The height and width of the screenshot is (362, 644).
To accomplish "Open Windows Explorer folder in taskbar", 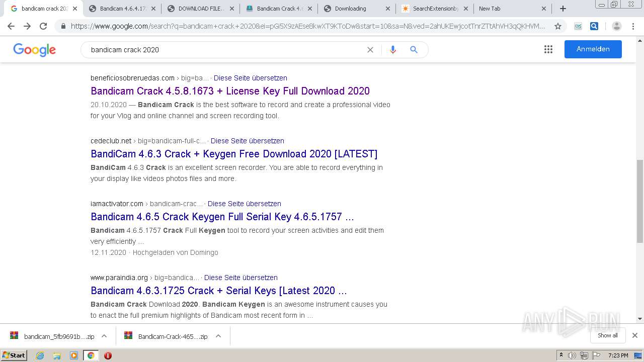I will [57, 355].
